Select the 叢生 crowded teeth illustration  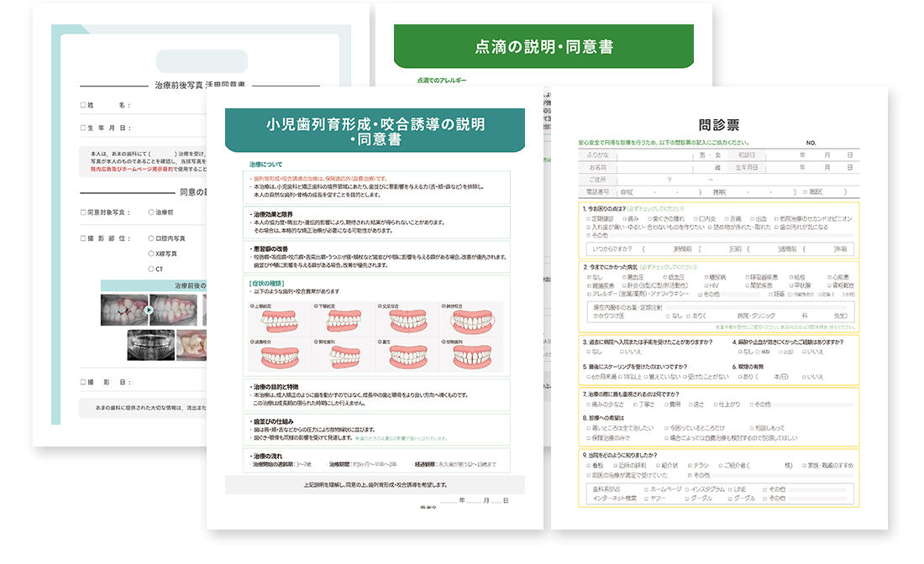click(x=407, y=358)
